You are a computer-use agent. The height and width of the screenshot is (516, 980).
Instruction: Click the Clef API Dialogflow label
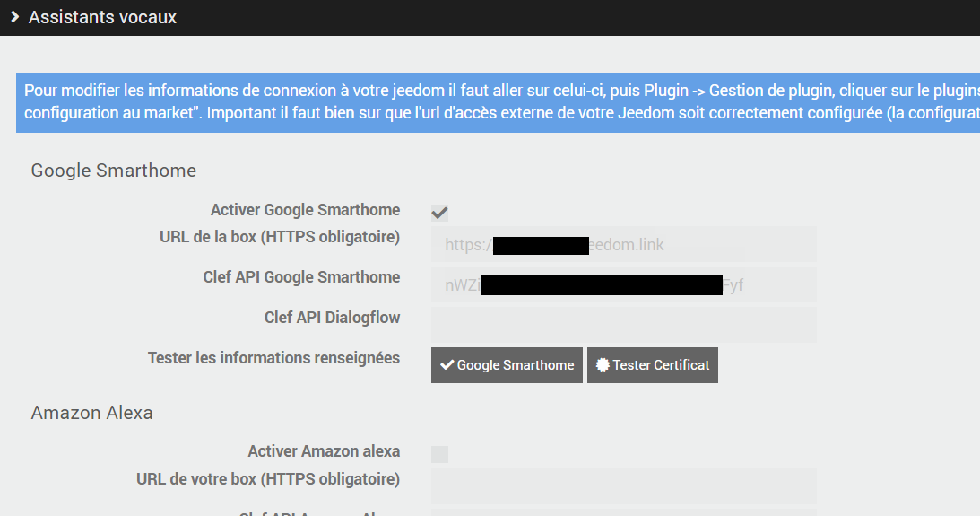[332, 318]
